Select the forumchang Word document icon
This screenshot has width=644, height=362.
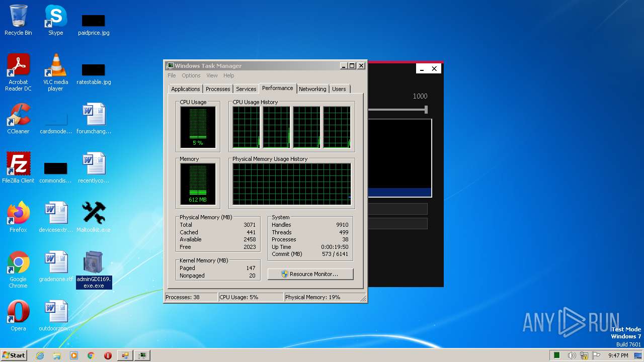[x=94, y=119]
